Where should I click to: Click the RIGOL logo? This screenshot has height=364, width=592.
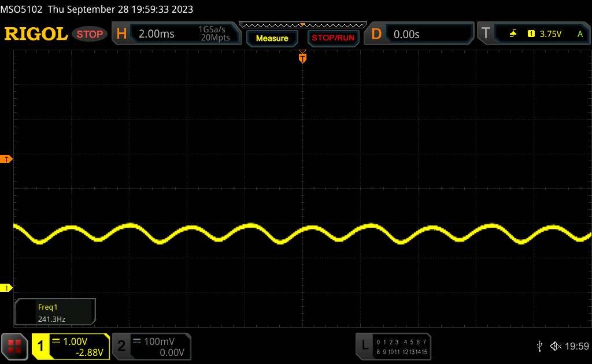36,34
